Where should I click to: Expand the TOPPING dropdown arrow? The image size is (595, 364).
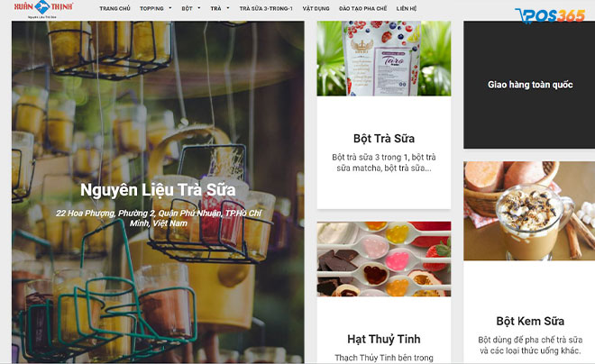170,8
